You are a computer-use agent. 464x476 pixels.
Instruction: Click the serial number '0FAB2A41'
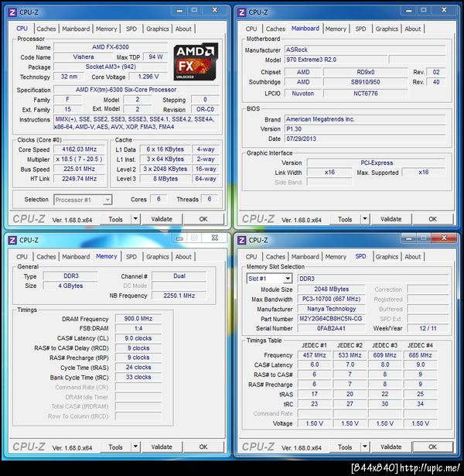tap(331, 328)
